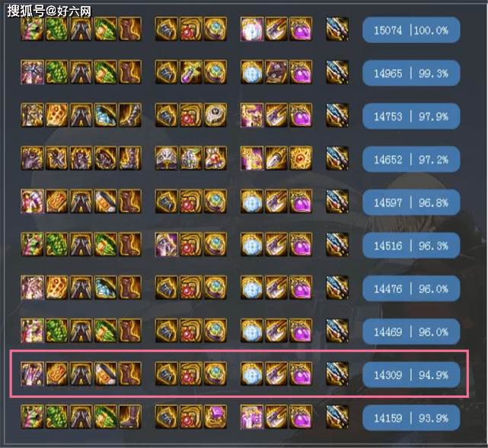Select the green scale armor icon in first row
The width and height of the screenshot is (488, 448).
tap(56, 29)
